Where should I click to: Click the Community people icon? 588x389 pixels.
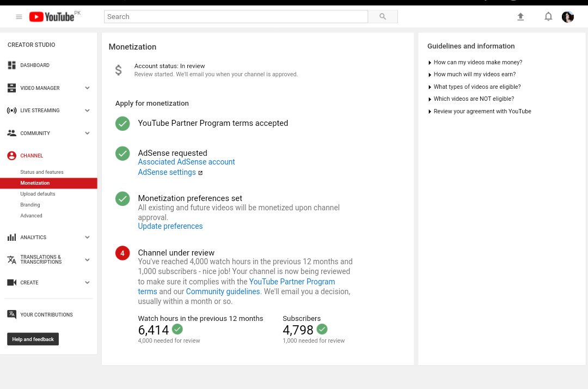[x=11, y=133]
